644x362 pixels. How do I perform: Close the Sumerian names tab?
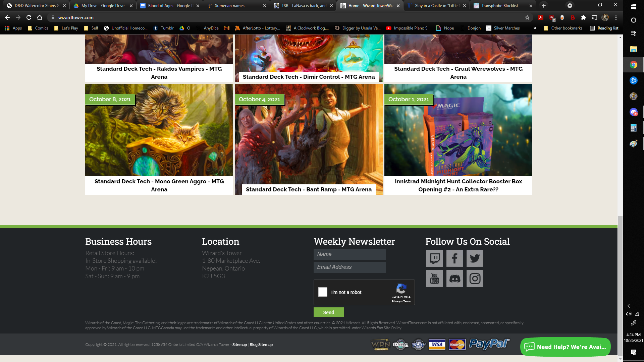pyautogui.click(x=264, y=6)
